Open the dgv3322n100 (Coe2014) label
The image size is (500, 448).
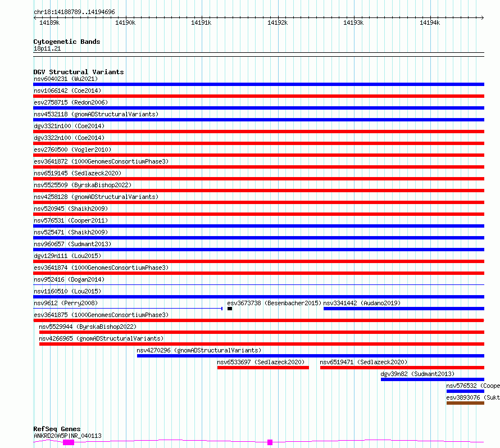(x=69, y=138)
